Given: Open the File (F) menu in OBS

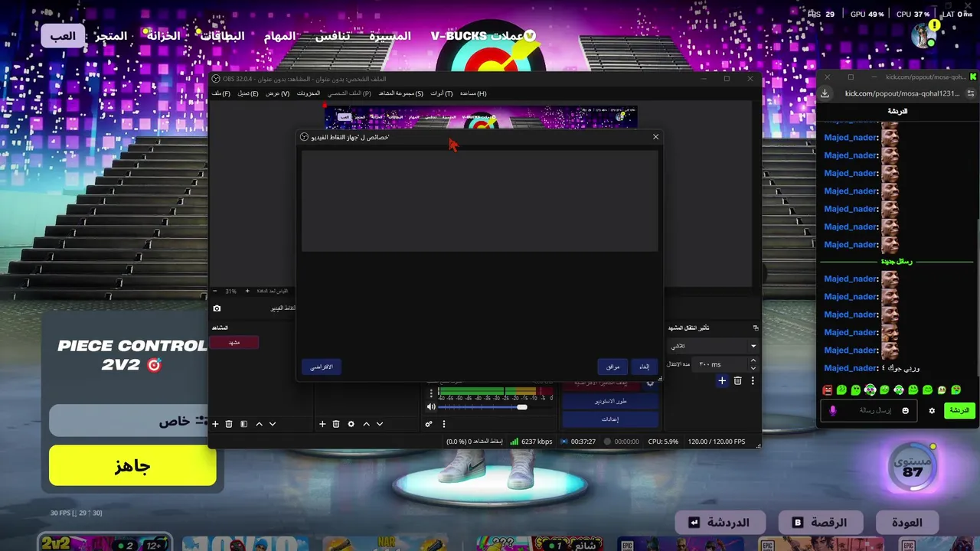Looking at the screenshot, I should [x=220, y=93].
